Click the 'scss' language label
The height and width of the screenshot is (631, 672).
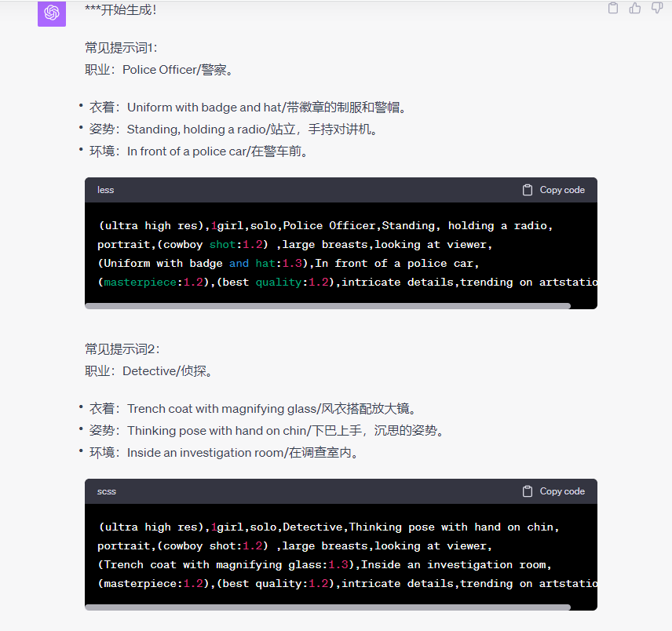pos(106,491)
